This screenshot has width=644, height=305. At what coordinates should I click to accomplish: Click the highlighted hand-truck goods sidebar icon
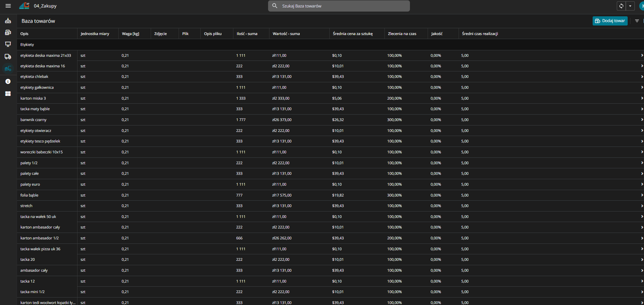click(x=8, y=69)
